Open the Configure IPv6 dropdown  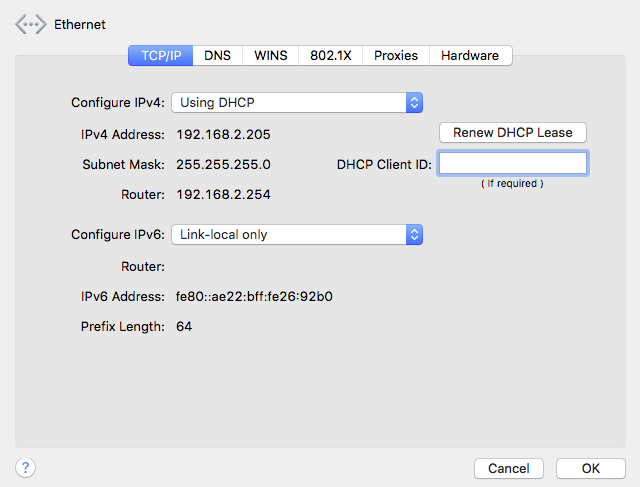[x=297, y=234]
